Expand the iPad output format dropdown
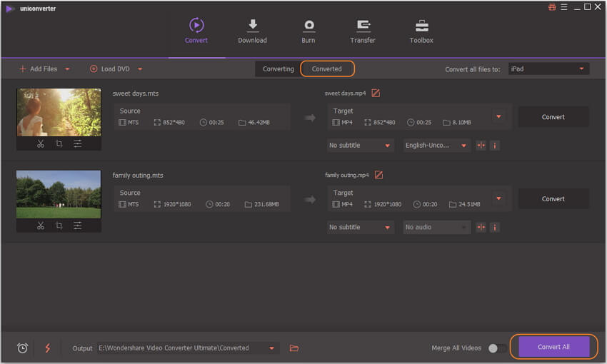607x364 pixels. pos(548,69)
